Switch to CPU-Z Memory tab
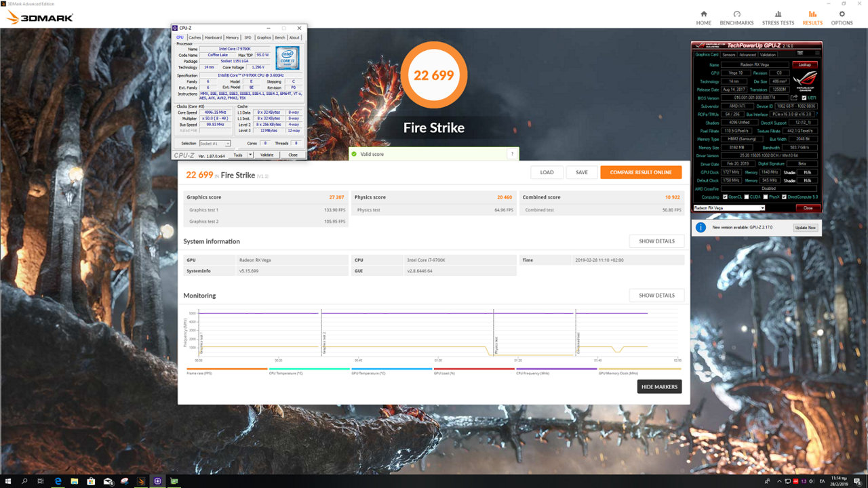 click(233, 38)
